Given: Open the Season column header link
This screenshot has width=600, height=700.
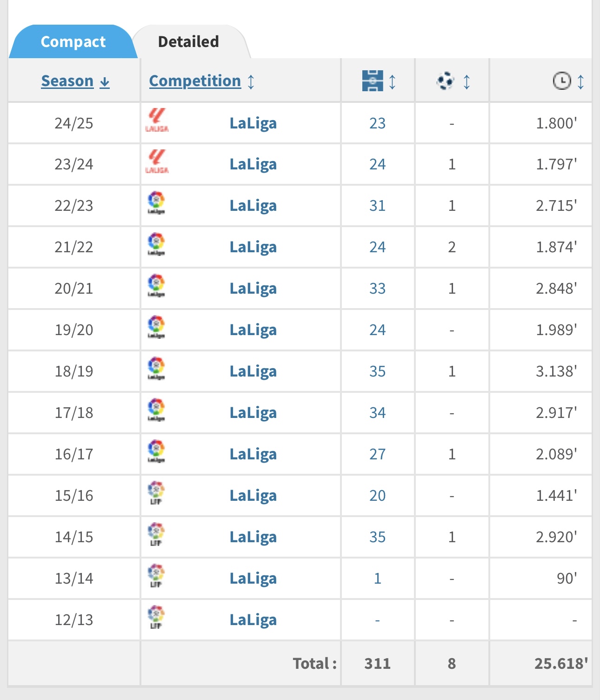Looking at the screenshot, I should (67, 81).
